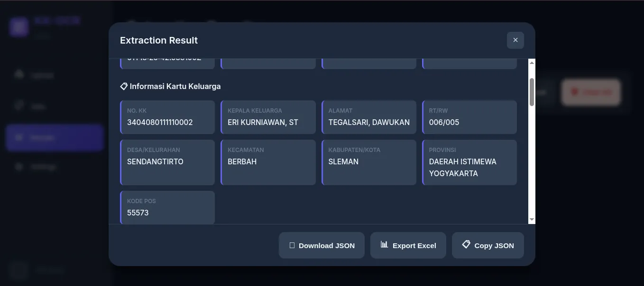Click the scrollbar down arrow in the dialog
Image resolution: width=644 pixels, height=286 pixels.
[x=532, y=220]
